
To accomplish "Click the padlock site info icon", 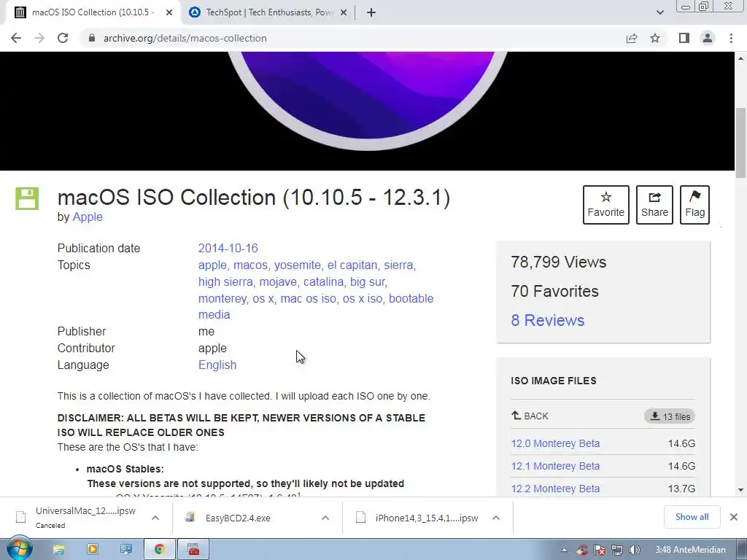I will click(x=92, y=38).
